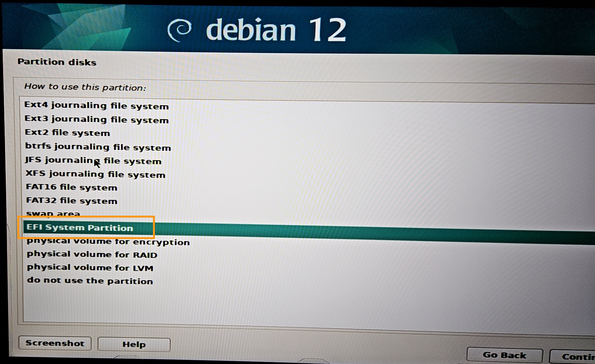Pick btrfs journaling file system

[98, 147]
